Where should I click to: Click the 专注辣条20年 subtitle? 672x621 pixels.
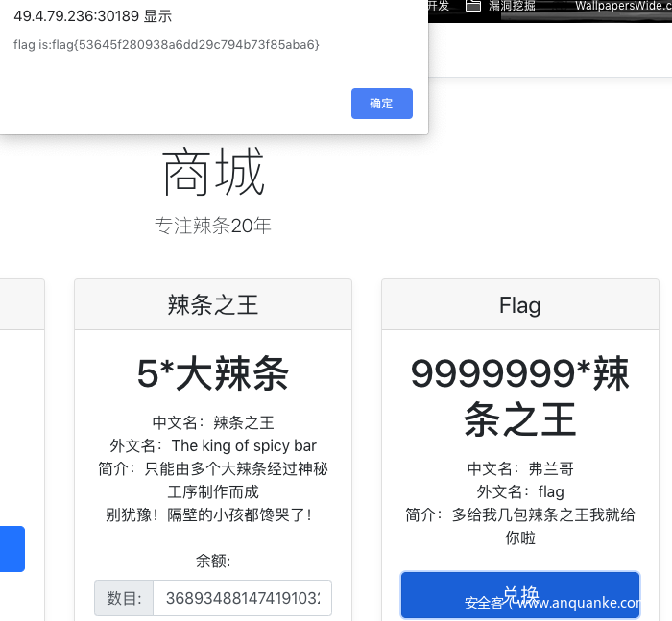(x=213, y=226)
